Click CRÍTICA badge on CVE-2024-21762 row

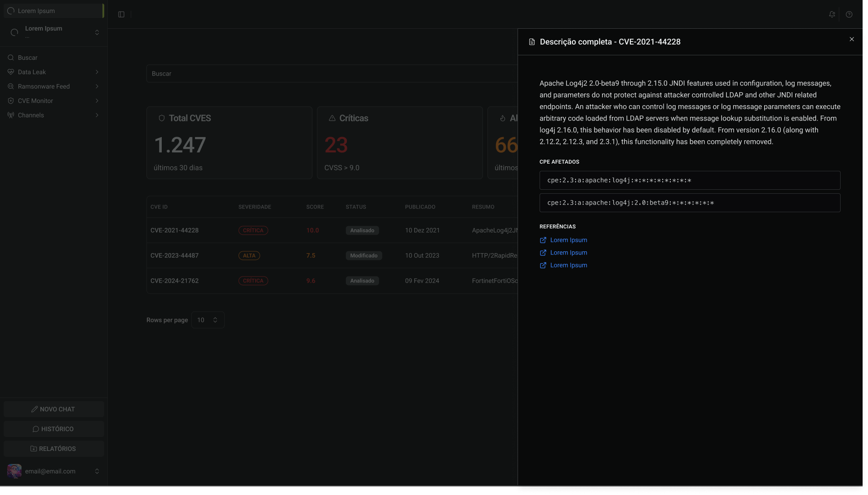[253, 281]
